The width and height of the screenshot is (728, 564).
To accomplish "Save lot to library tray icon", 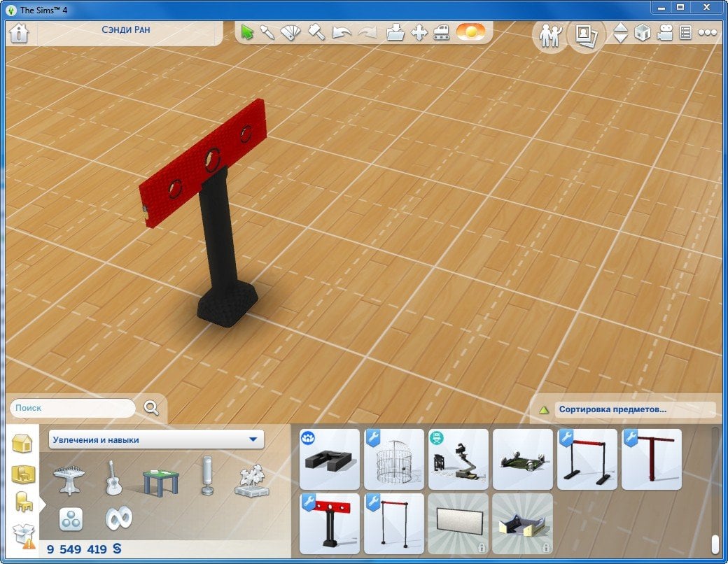I will pyautogui.click(x=395, y=32).
